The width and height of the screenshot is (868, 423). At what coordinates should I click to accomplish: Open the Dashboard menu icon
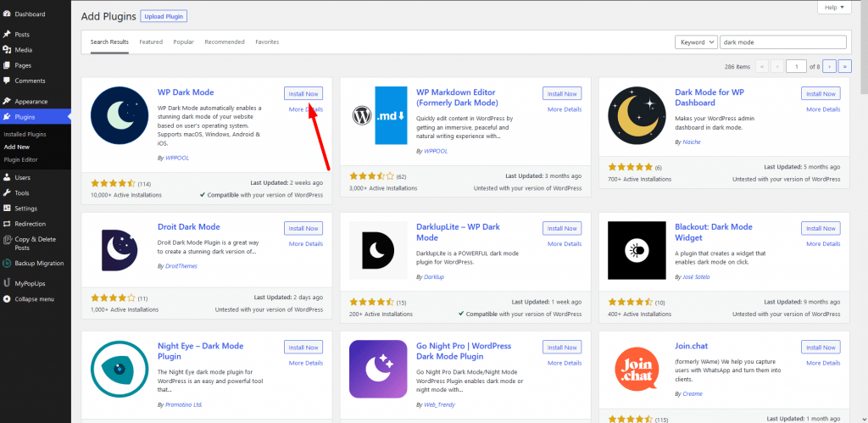pos(7,14)
